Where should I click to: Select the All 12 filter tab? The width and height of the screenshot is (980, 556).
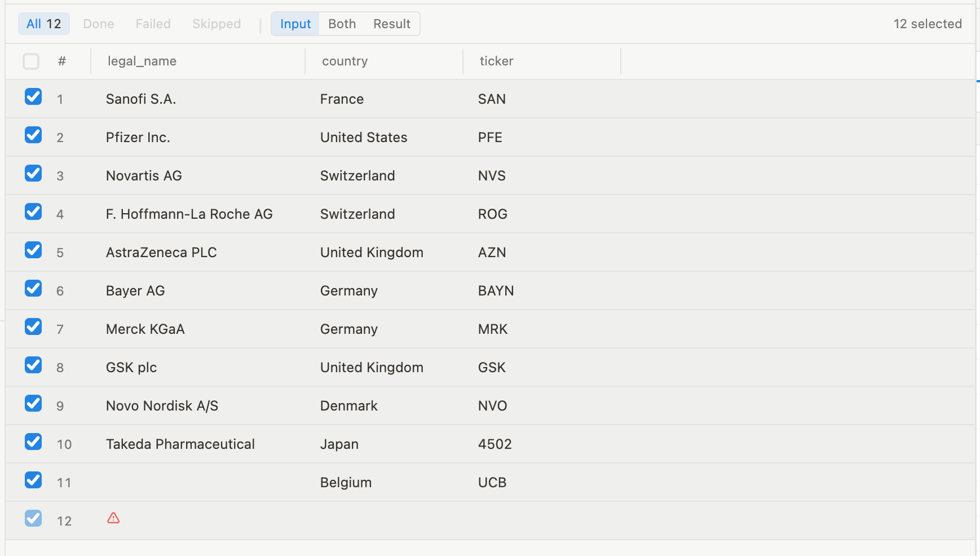click(x=44, y=24)
